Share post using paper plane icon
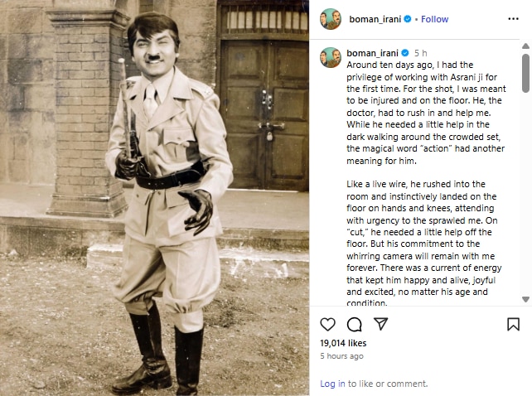Screen dimensions: 532x396 pos(380,324)
